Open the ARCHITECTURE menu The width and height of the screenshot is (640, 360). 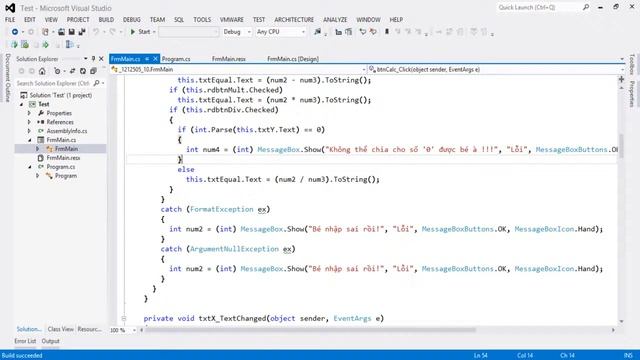click(x=294, y=20)
